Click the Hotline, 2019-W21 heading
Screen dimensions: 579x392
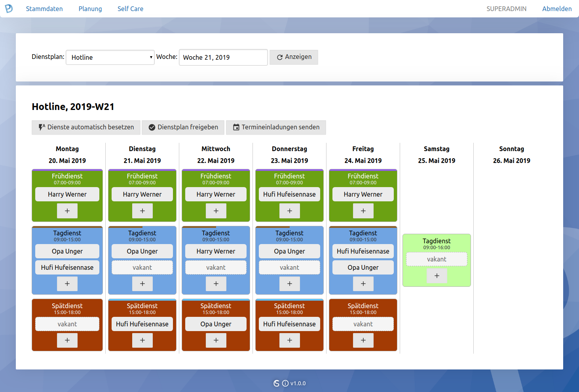pos(73,106)
